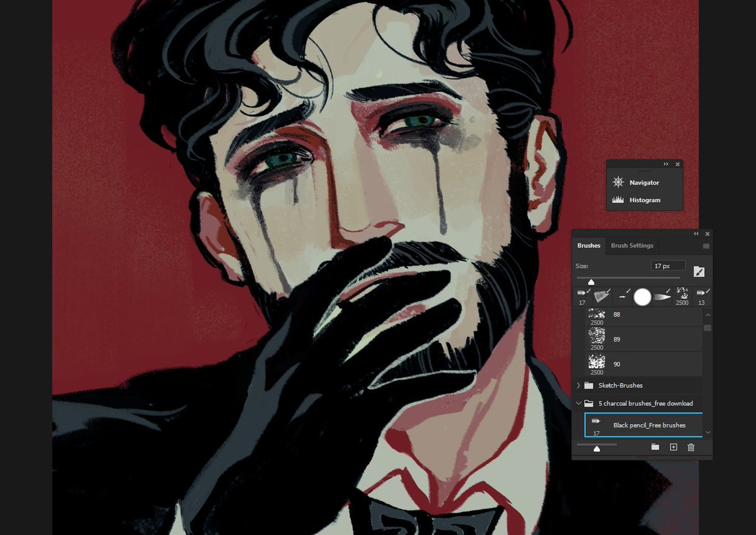Switch to the Brush Settings tab
This screenshot has width=756, height=535.
point(632,246)
